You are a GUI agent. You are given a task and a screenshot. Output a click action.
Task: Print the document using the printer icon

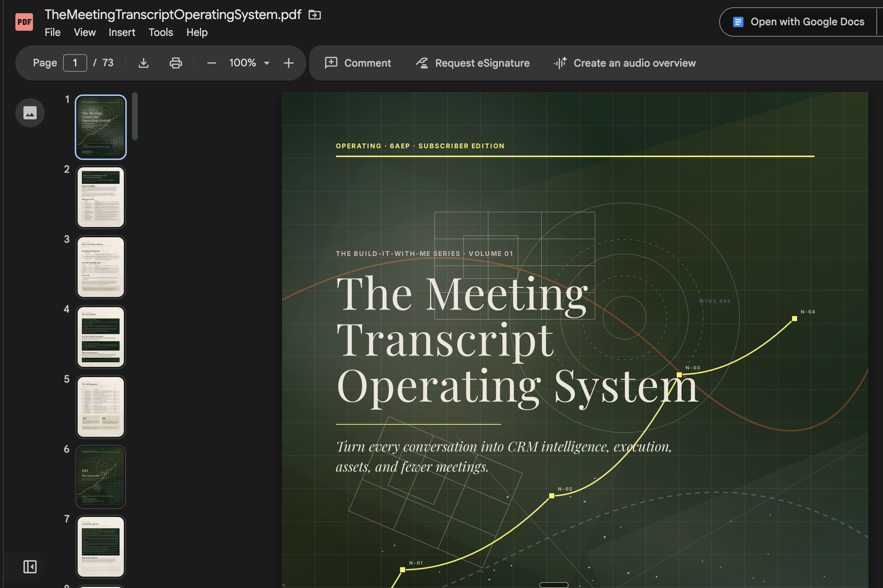176,63
